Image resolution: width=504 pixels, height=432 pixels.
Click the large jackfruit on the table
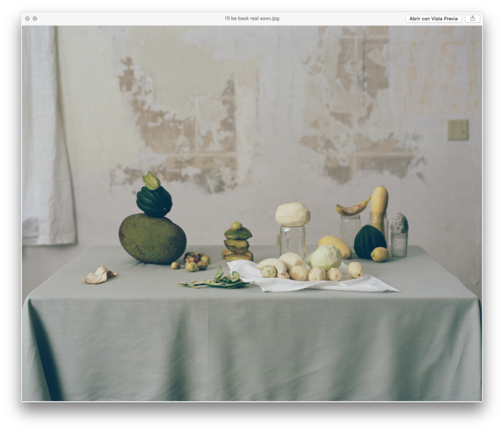152,239
